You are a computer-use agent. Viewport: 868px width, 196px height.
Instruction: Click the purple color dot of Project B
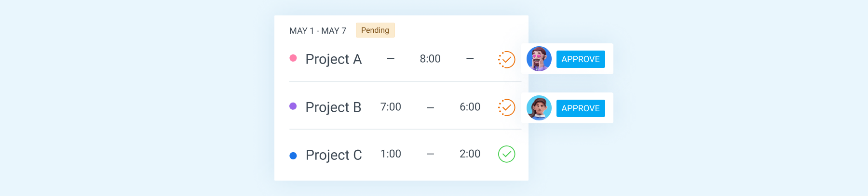coord(293,106)
